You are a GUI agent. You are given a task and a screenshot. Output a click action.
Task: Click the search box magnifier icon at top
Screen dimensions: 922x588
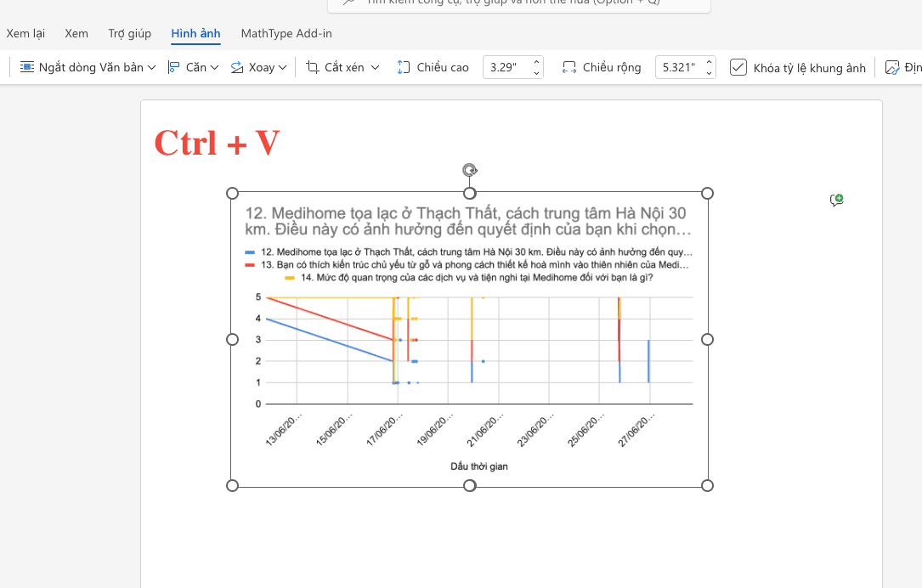point(349,3)
